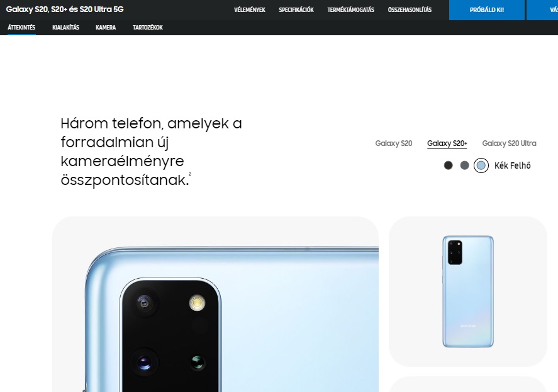Open the KIALAKÍTÁS sub-navigation tab

[65, 28]
